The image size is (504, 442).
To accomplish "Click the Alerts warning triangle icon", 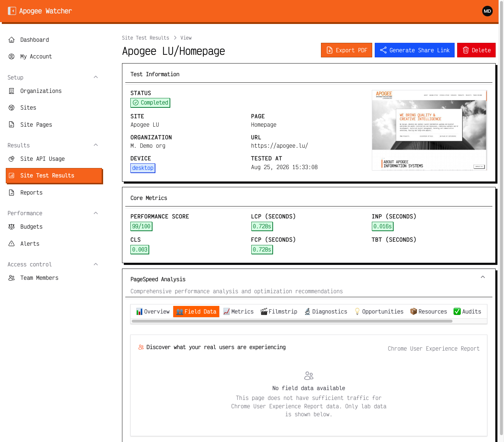I will point(12,243).
